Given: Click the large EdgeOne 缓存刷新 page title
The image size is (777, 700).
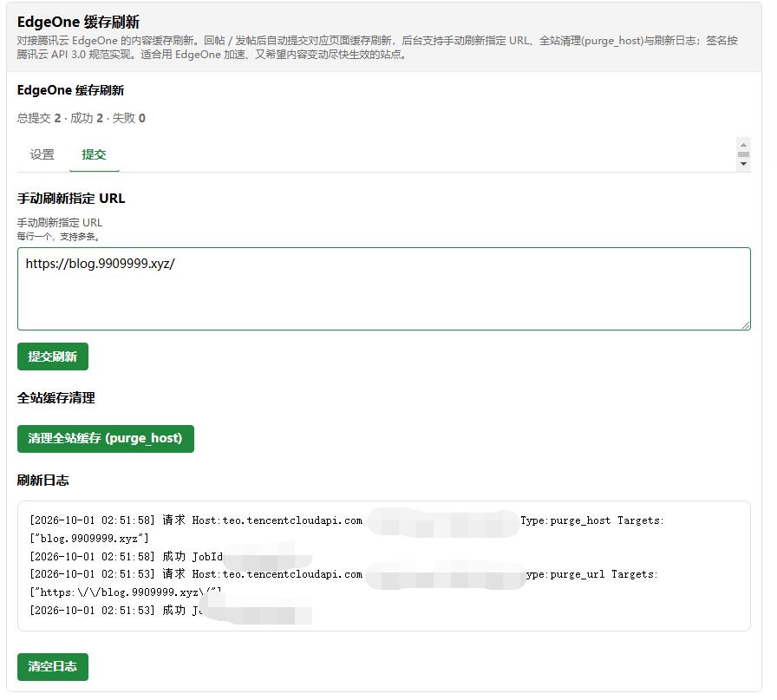Looking at the screenshot, I should point(78,22).
